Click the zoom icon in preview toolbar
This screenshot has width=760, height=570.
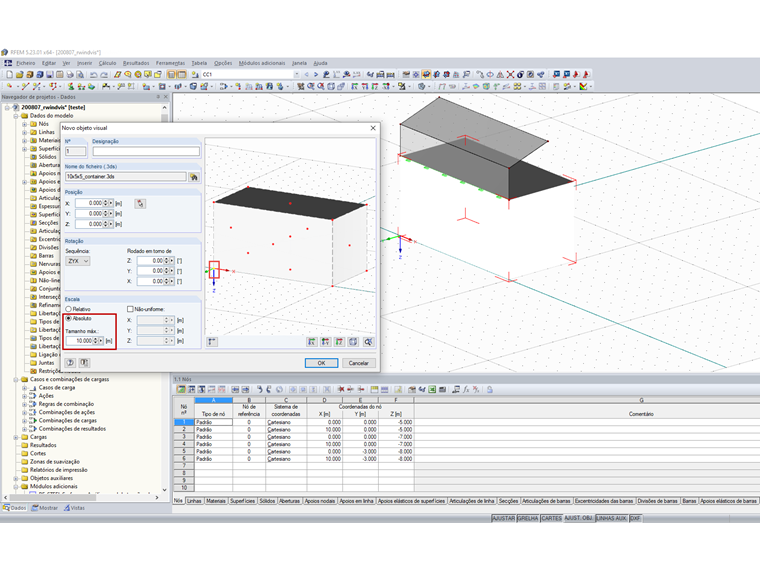tap(368, 341)
